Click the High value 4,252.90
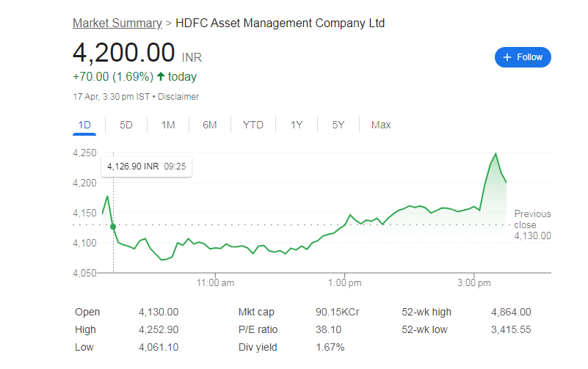The image size is (588, 369). [159, 329]
